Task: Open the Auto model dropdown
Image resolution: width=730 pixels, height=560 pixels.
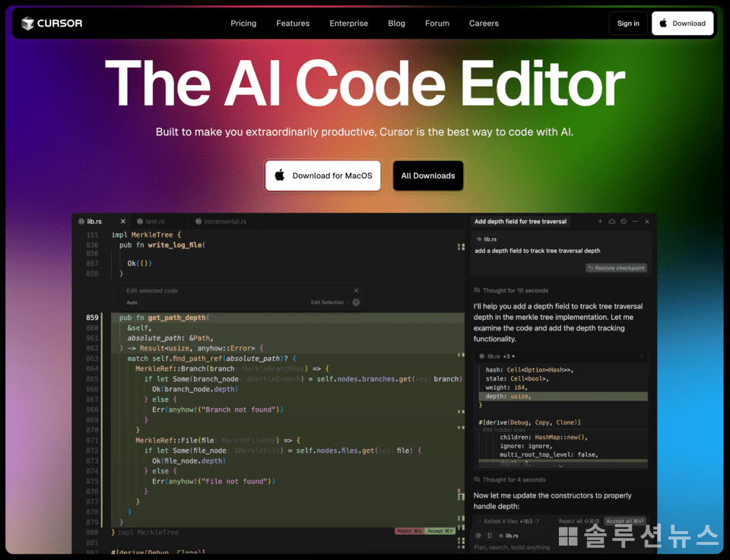Action: tap(134, 302)
